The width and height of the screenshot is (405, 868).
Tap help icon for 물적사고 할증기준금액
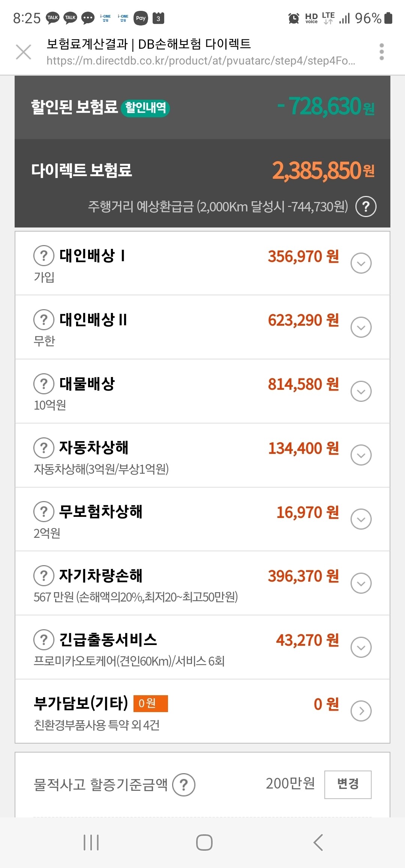[x=184, y=784]
